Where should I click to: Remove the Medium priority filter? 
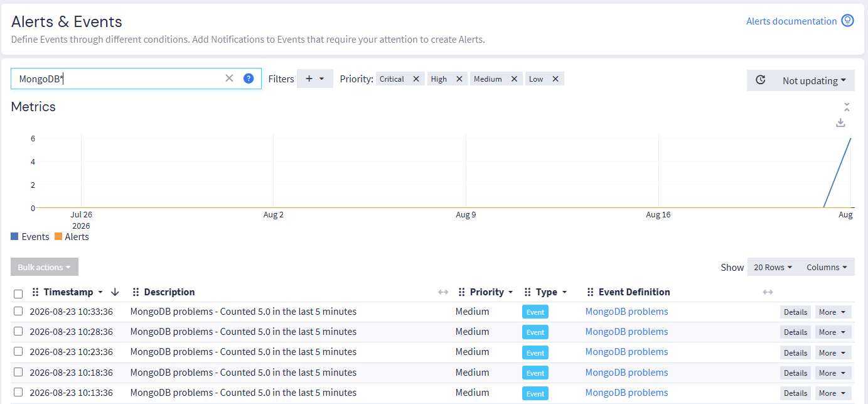[x=514, y=79]
